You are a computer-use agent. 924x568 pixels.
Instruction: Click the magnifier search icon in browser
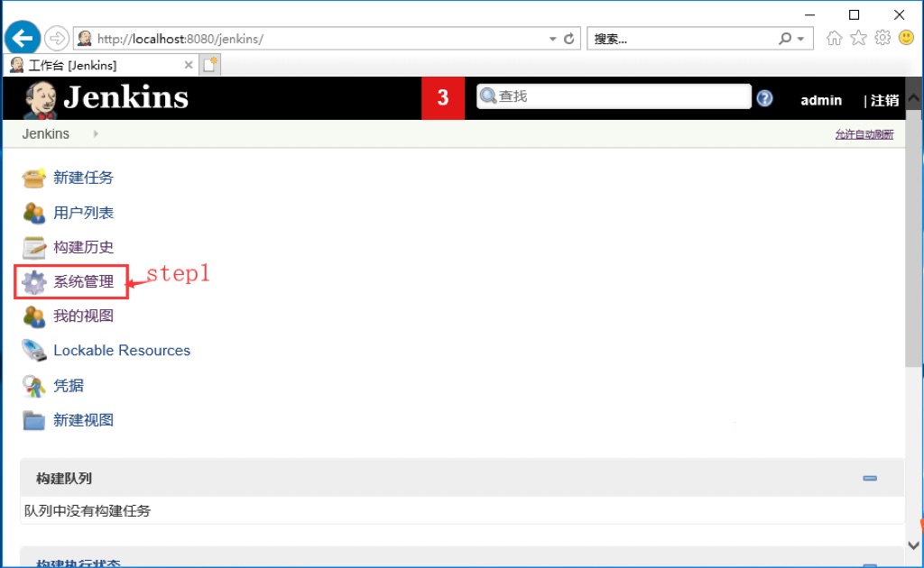(x=785, y=39)
